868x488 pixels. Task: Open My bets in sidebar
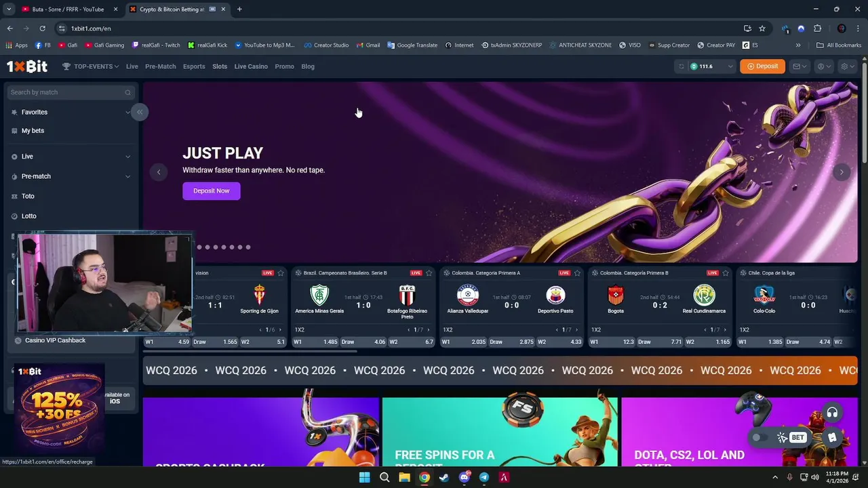tap(33, 131)
